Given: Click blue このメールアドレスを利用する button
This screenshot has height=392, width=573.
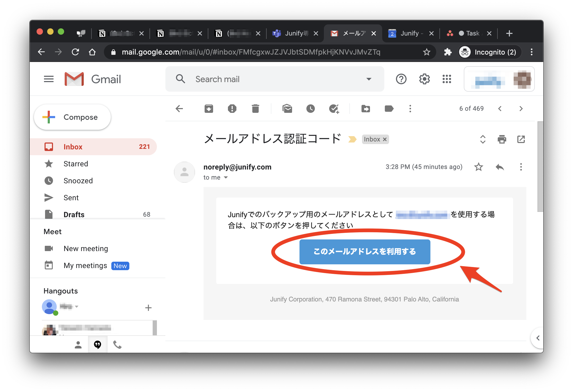Looking at the screenshot, I should click(x=365, y=252).
